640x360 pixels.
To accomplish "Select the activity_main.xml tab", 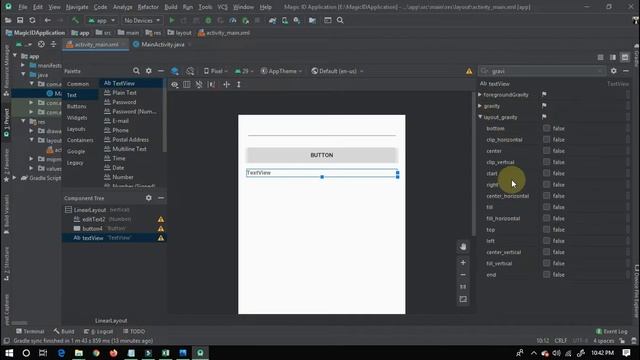I will (x=96, y=44).
